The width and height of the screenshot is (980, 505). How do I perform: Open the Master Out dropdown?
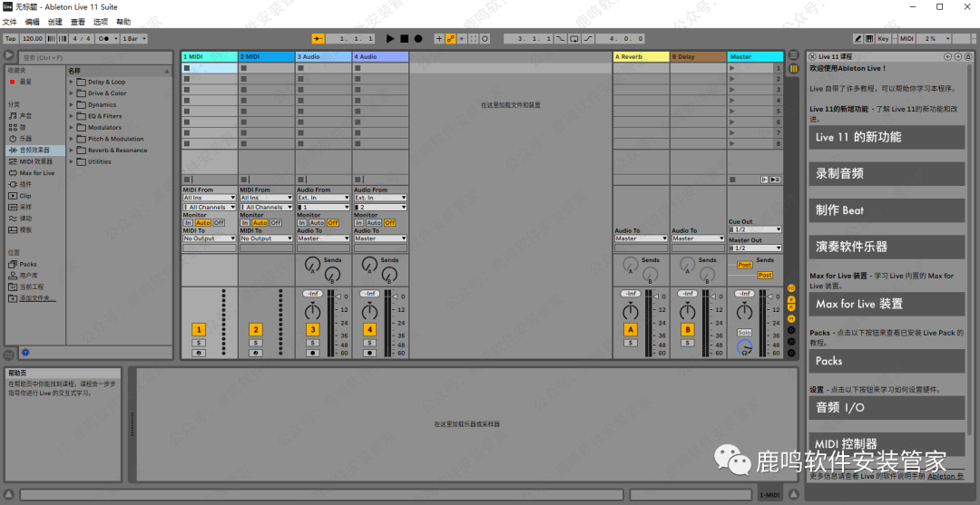click(755, 248)
